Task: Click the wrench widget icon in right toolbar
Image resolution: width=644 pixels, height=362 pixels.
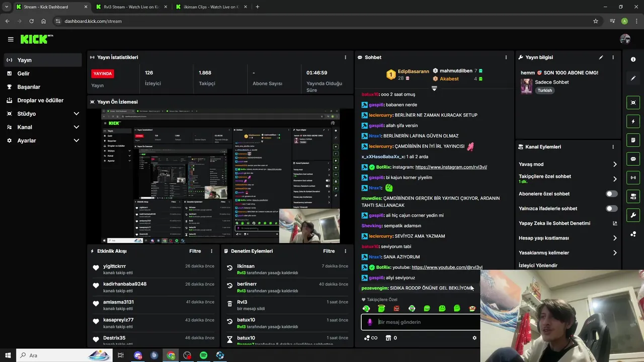Action: (x=633, y=215)
